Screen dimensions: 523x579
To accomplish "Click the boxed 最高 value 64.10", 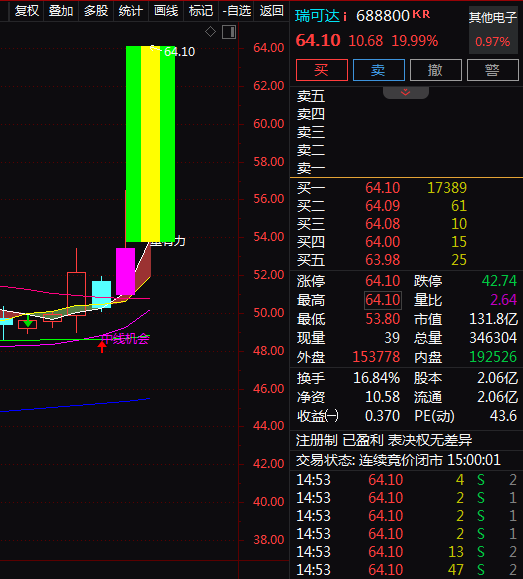I will click(383, 300).
